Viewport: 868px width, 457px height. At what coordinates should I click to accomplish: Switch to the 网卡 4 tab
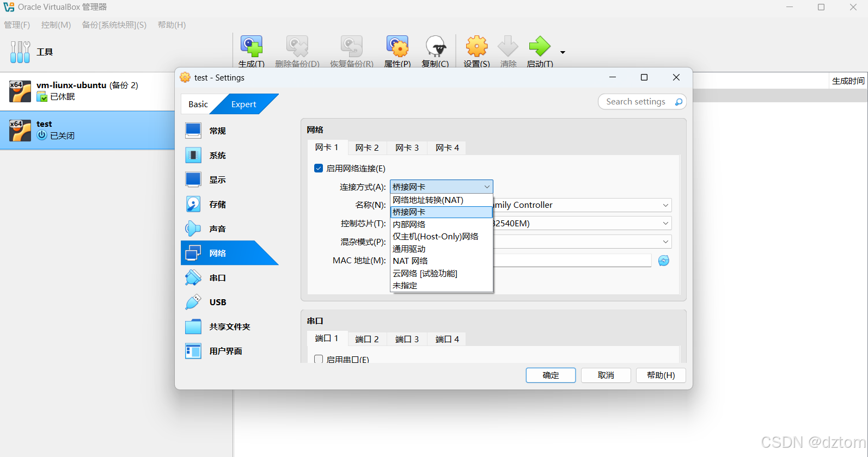447,148
